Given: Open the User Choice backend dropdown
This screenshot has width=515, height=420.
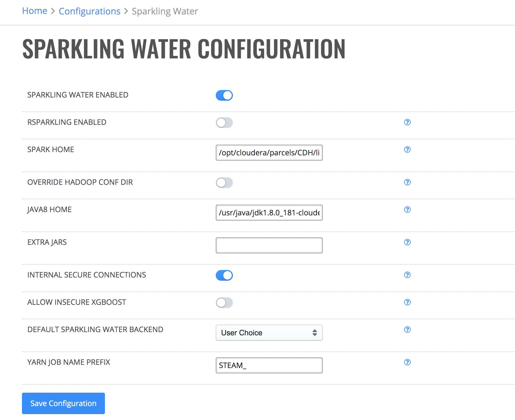Looking at the screenshot, I should click(x=269, y=333).
